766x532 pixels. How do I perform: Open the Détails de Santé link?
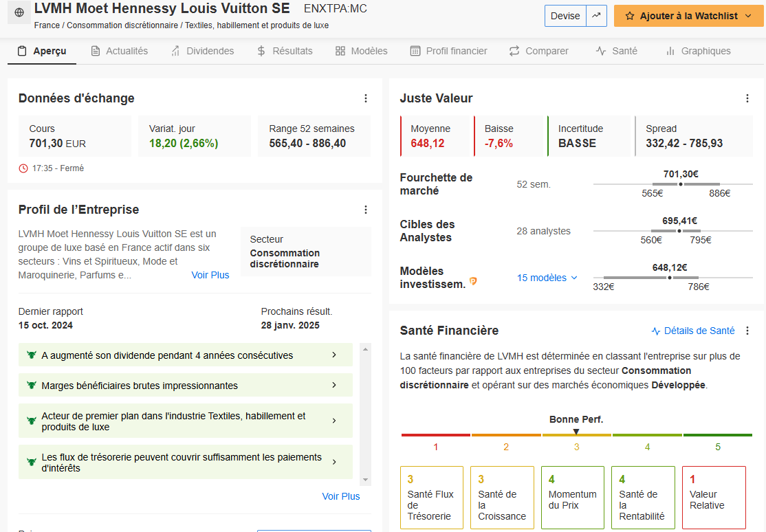pos(693,331)
